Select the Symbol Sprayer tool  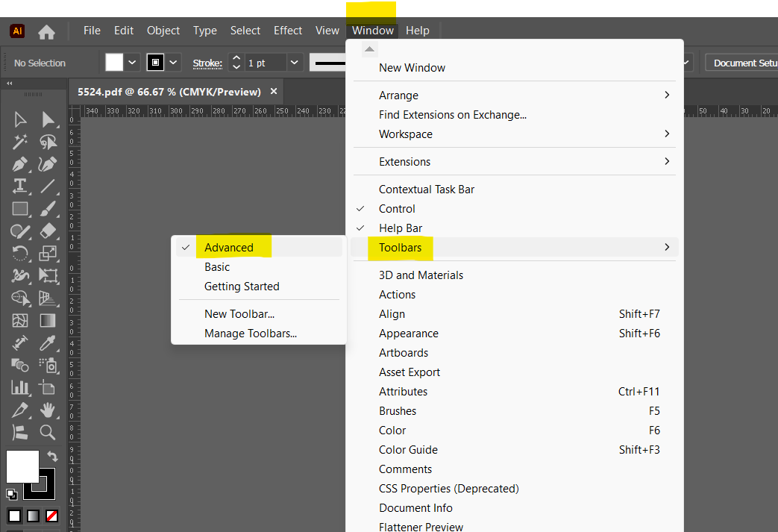click(x=48, y=366)
